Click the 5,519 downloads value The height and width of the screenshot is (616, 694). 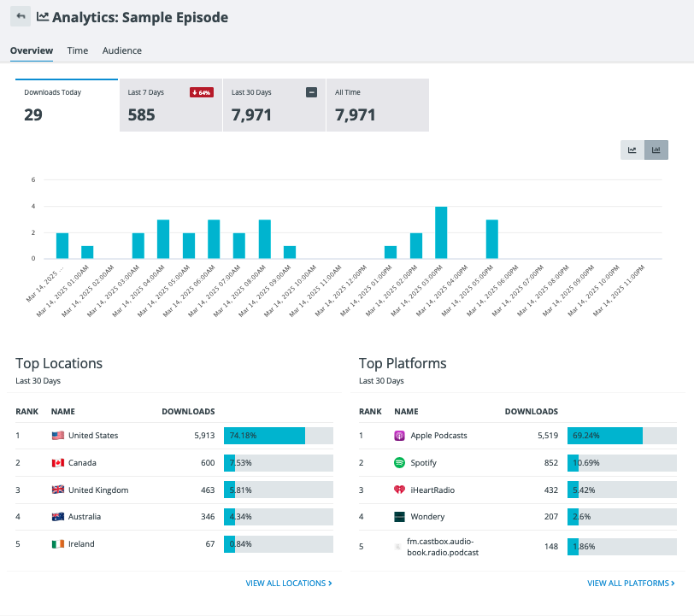(548, 436)
